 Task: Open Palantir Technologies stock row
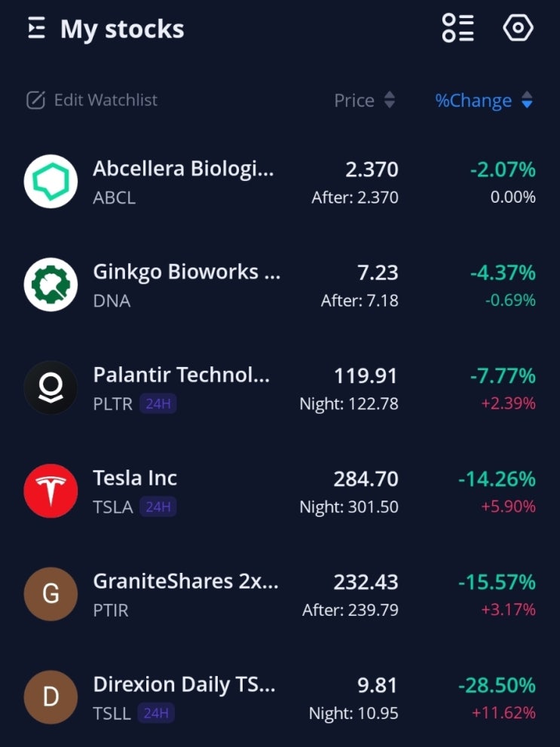pyautogui.click(x=181, y=375)
